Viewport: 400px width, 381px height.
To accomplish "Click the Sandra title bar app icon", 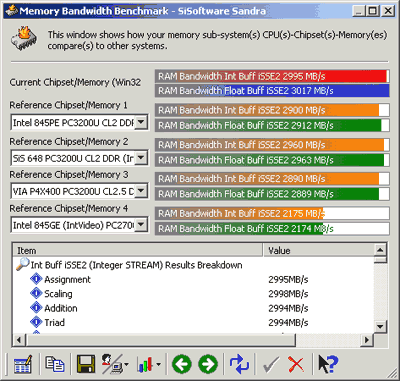I will pos(12,11).
